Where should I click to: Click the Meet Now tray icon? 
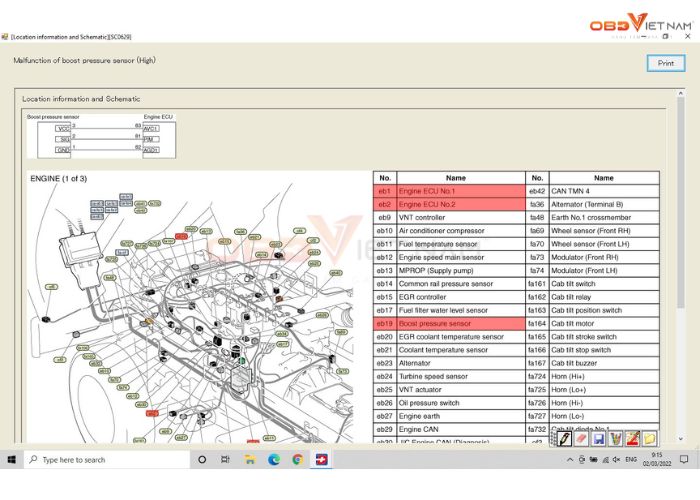(x=581, y=459)
